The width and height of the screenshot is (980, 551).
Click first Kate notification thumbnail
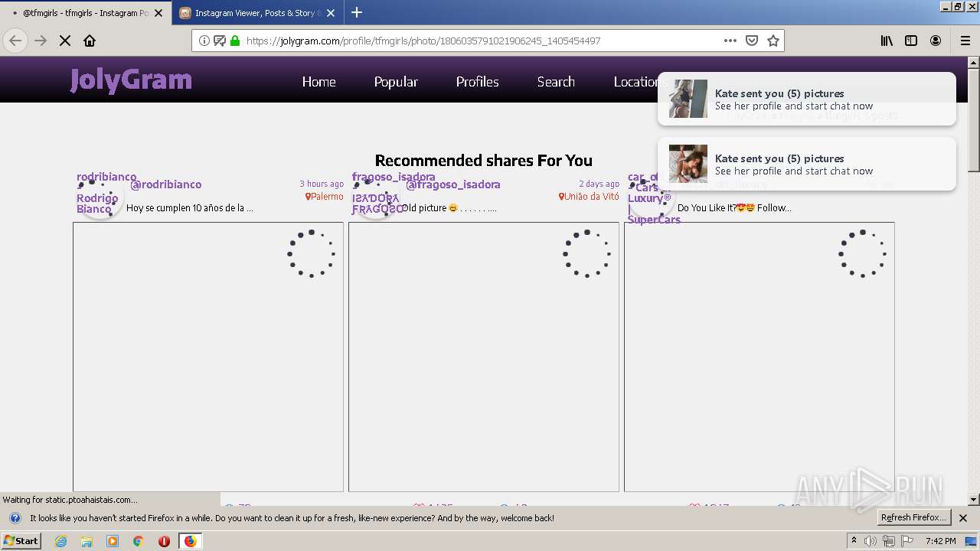coord(688,99)
